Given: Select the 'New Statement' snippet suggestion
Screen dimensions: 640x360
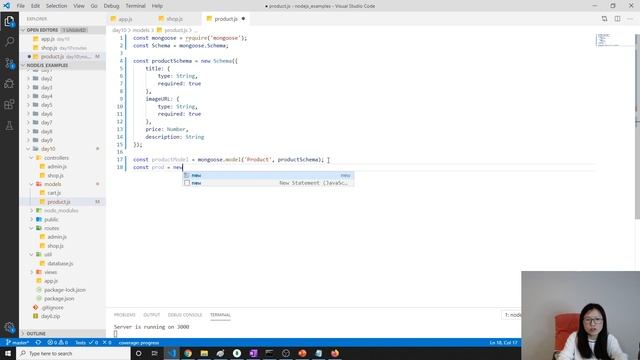Looking at the screenshot, I should pos(268,183).
